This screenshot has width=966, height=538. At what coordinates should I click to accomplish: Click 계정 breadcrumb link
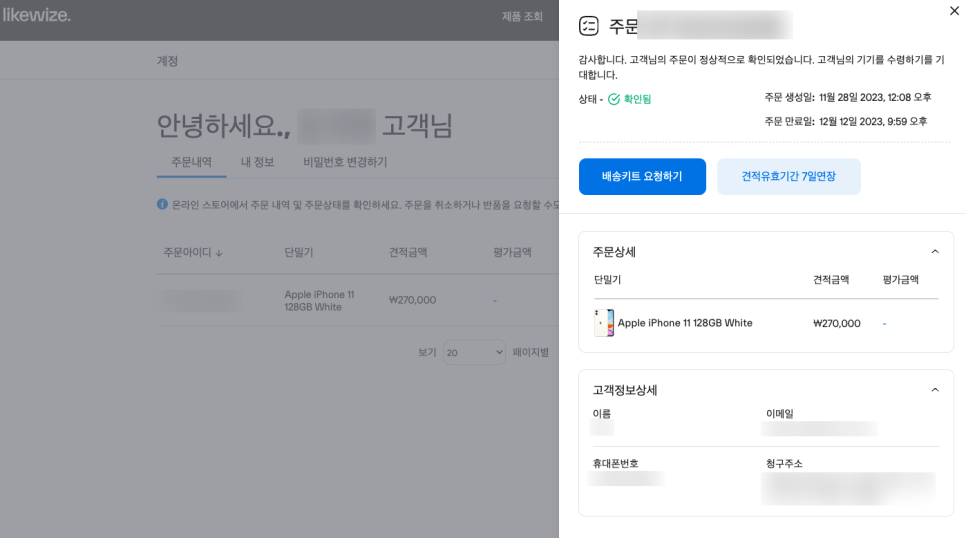(167, 61)
